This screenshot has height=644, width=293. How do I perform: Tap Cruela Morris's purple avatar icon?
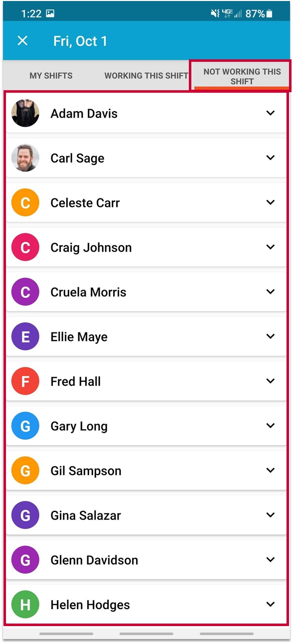25,292
